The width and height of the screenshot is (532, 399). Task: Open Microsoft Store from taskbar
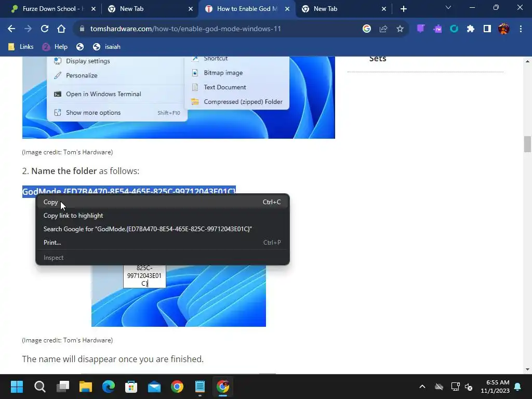[131, 387]
